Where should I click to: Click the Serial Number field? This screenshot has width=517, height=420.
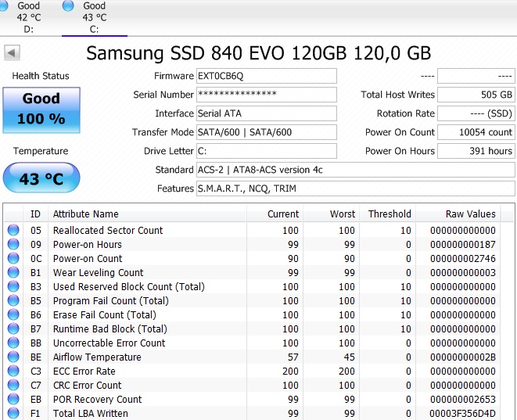click(267, 95)
